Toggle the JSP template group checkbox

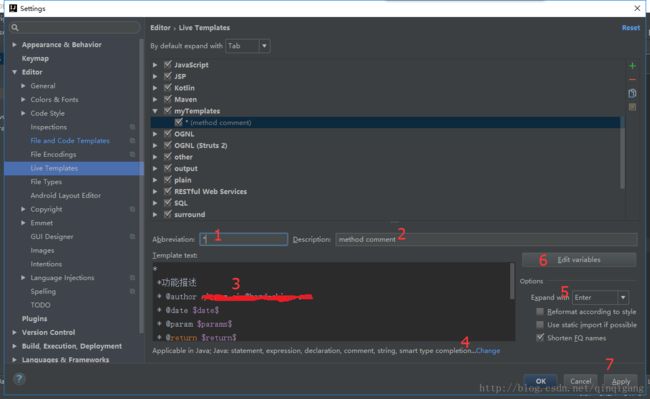point(167,76)
